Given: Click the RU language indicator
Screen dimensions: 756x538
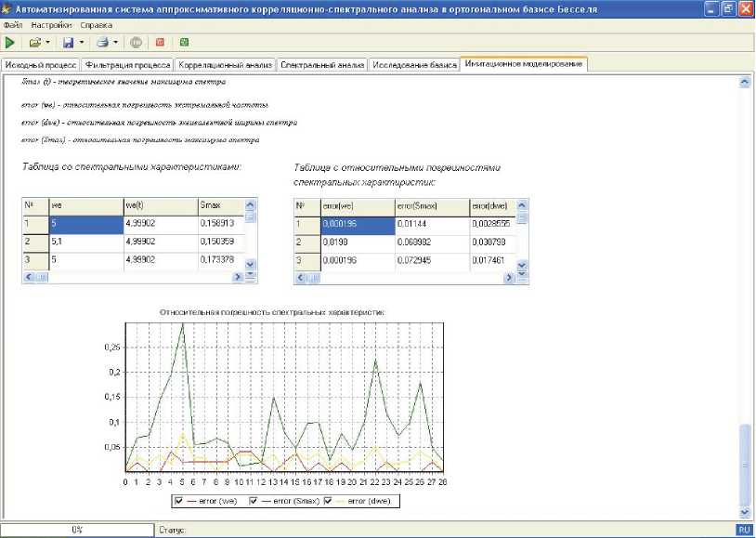Looking at the screenshot, I should [x=744, y=530].
